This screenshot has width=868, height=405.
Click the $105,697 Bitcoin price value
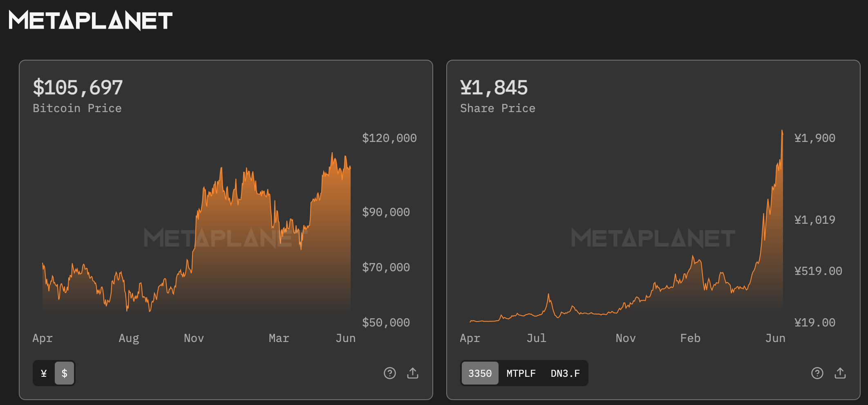pyautogui.click(x=78, y=88)
